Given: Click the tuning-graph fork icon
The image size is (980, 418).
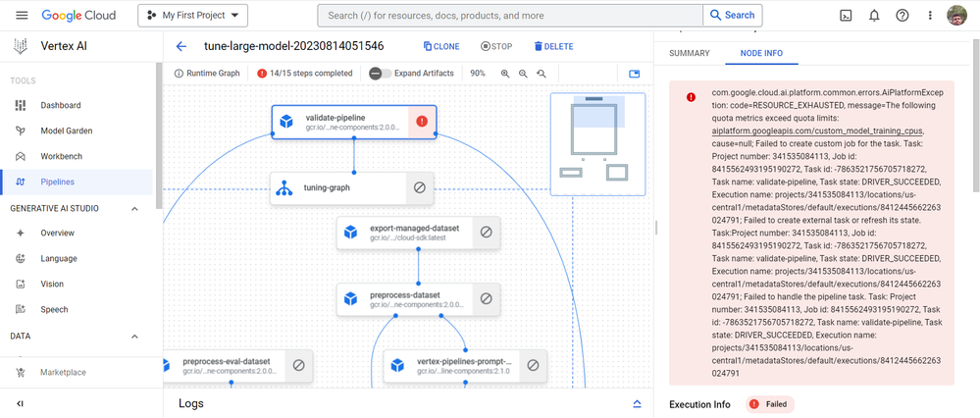Looking at the screenshot, I should tap(285, 187).
